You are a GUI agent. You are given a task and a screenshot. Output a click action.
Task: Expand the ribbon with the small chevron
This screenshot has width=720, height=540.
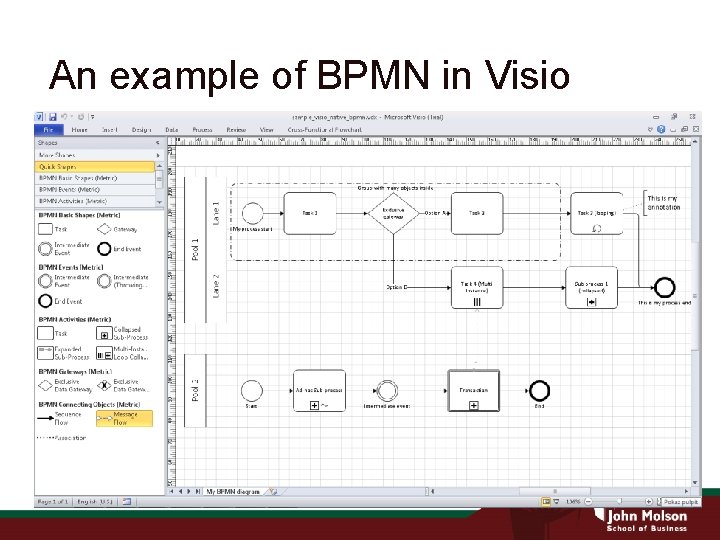click(x=650, y=129)
